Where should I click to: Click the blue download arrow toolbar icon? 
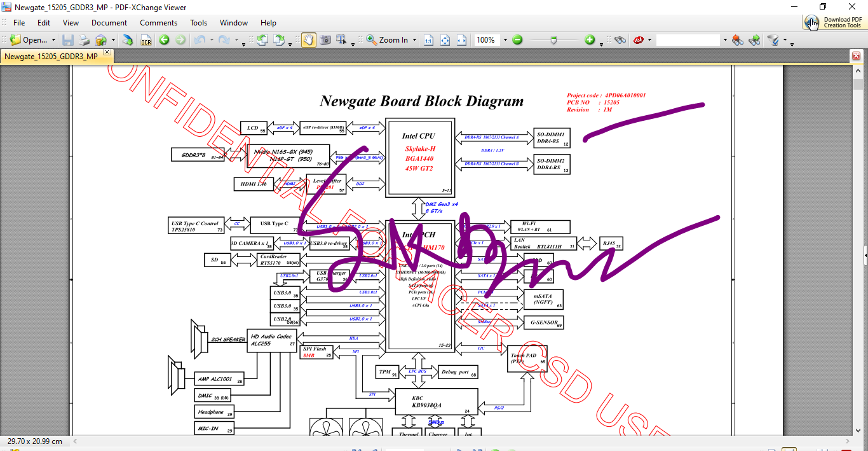(x=128, y=40)
